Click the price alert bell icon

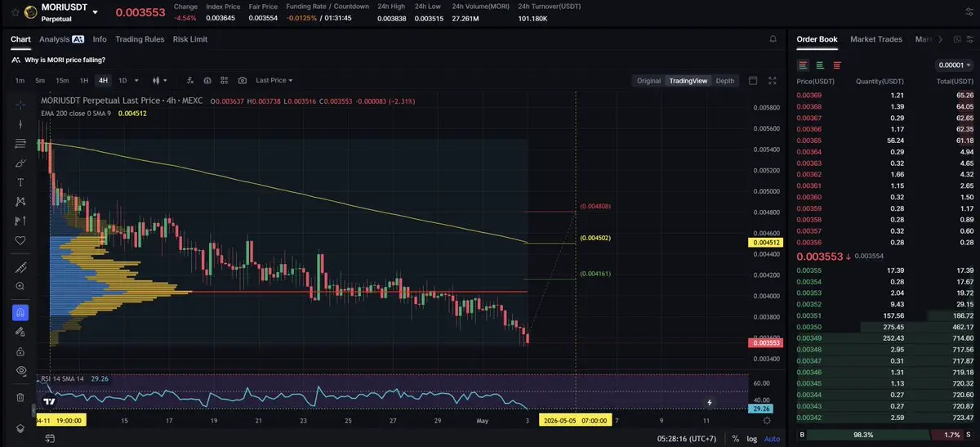[x=773, y=39]
